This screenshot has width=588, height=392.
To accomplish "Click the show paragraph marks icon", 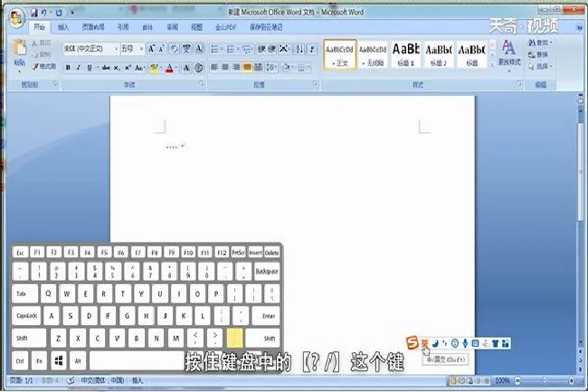I will [x=311, y=49].
